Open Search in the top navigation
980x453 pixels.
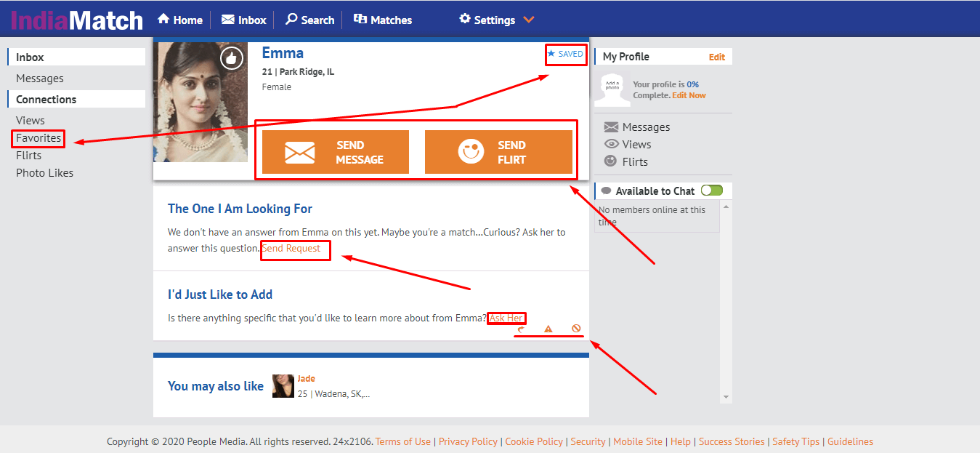click(x=309, y=20)
